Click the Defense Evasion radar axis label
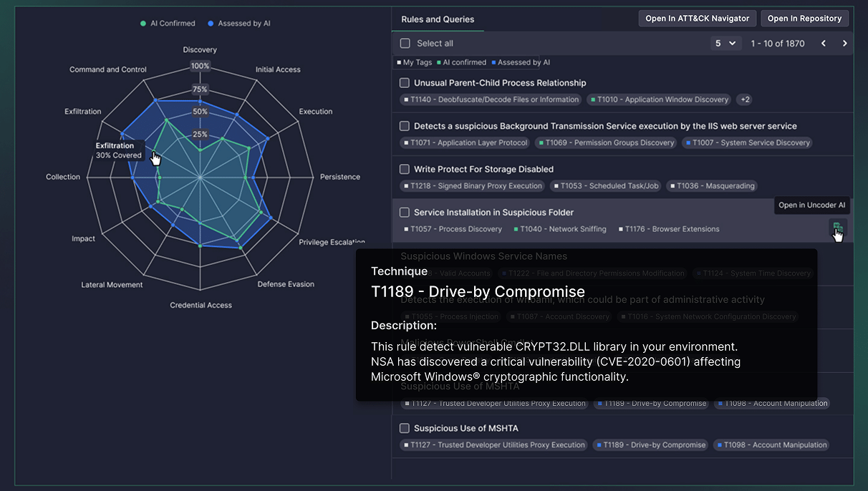868x491 pixels. (x=286, y=284)
